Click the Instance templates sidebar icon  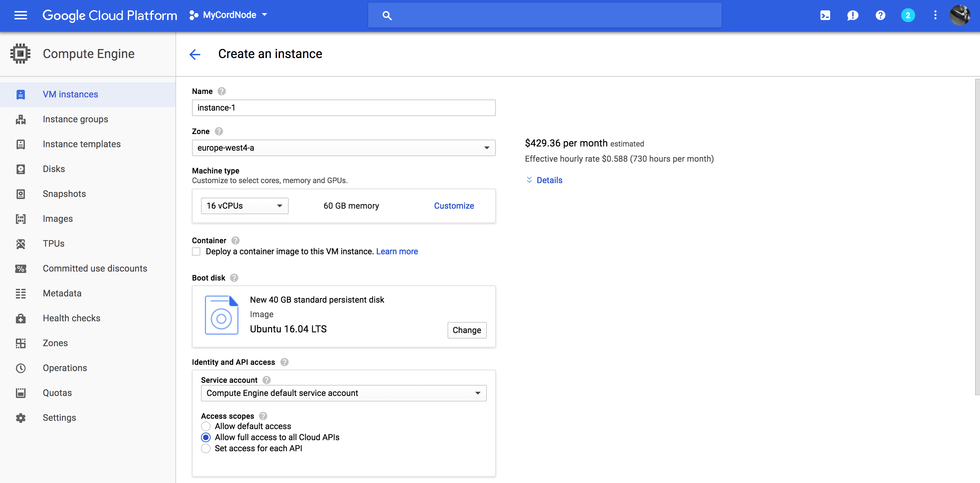click(x=20, y=144)
